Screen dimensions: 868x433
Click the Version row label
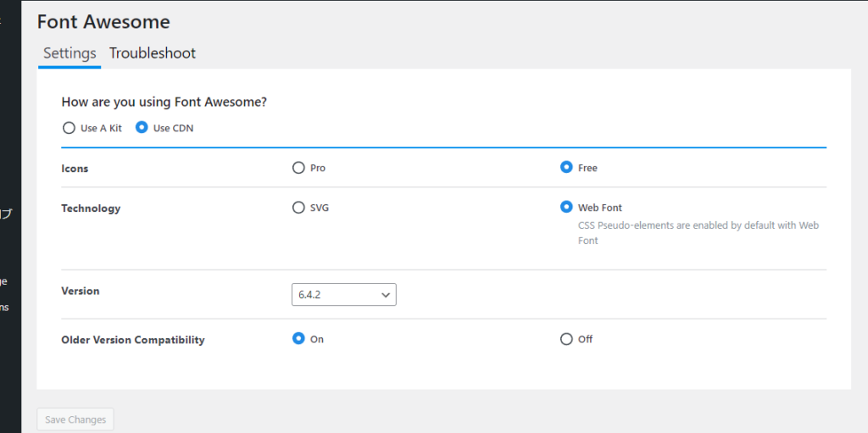pos(81,291)
